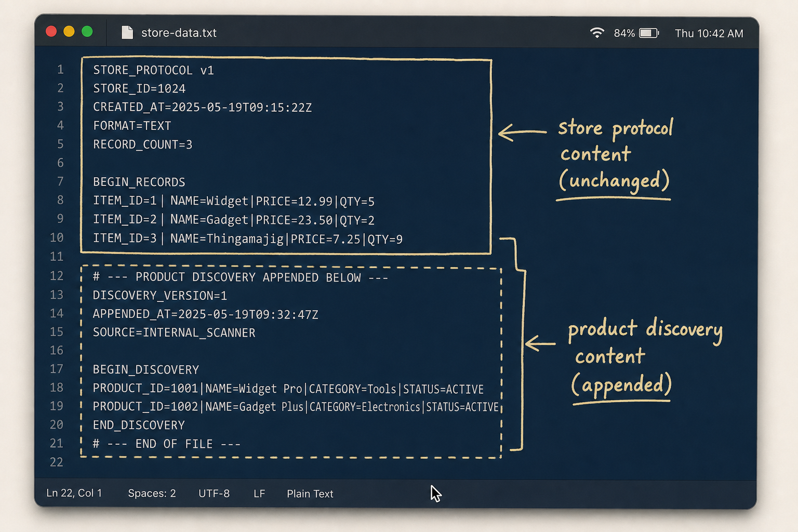Image resolution: width=798 pixels, height=532 pixels.
Task: Click the BEGIN_RECORDS line
Action: coord(139,182)
